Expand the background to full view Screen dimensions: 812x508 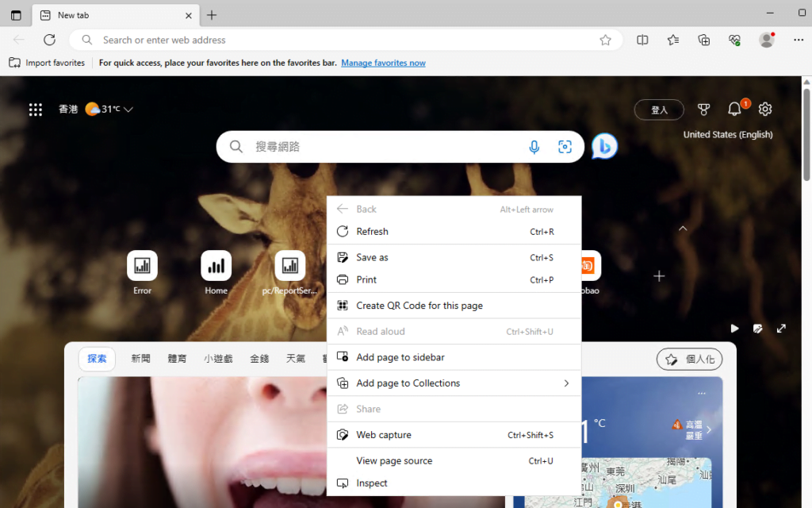click(781, 329)
